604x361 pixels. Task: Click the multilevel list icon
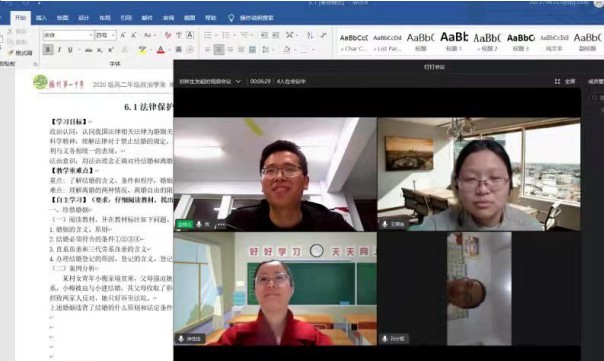(x=244, y=35)
